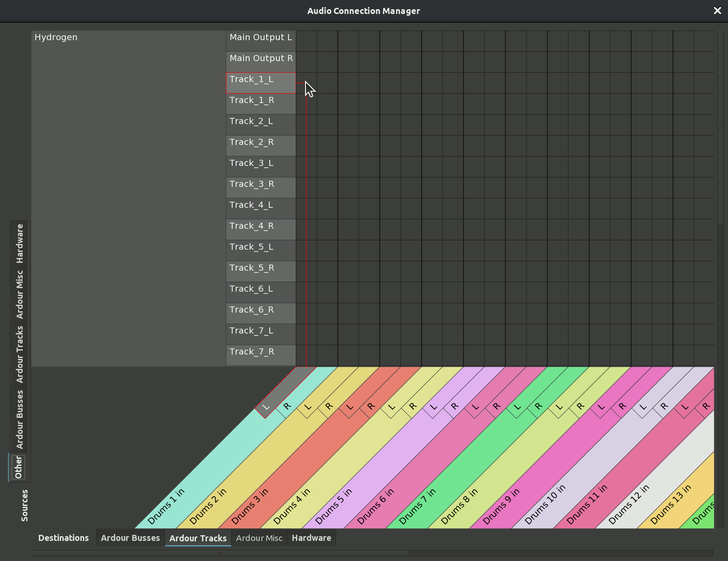Toggle connection Track_1_R to Drums 1 R
728x561 pixels.
click(327, 104)
